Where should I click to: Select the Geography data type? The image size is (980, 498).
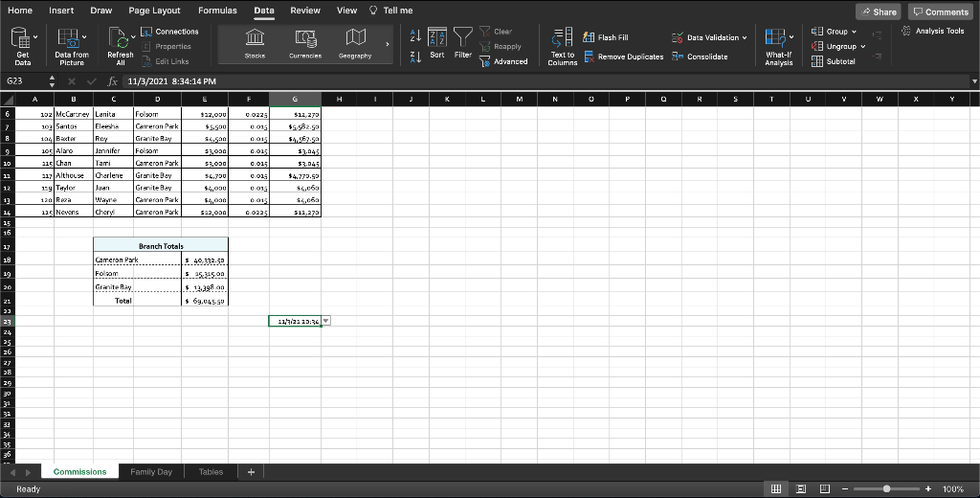[355, 44]
